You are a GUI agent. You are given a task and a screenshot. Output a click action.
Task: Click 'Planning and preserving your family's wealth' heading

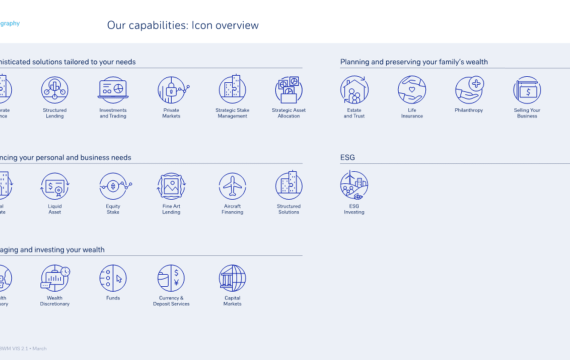point(414,62)
